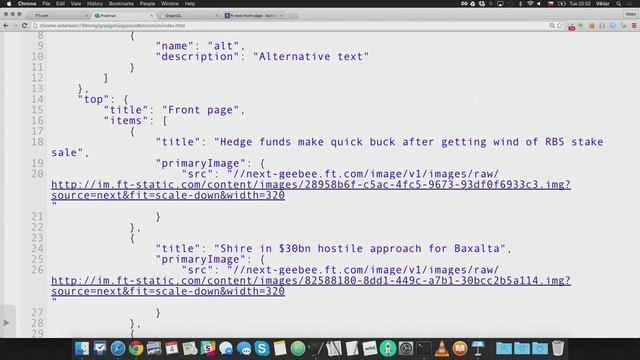Viewport: 640px width, 360px height.
Task: Open the Window menu
Action: (x=170, y=4)
